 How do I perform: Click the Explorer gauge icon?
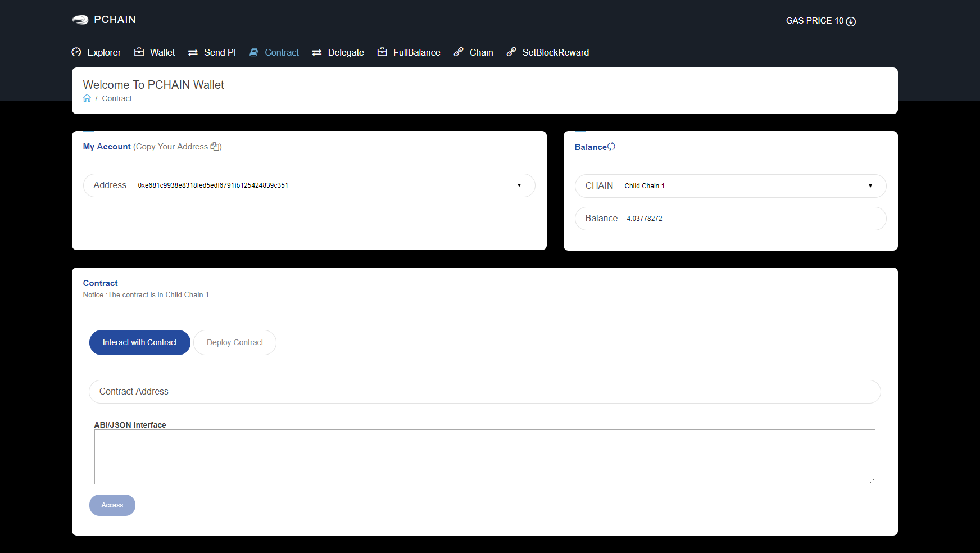pos(76,52)
